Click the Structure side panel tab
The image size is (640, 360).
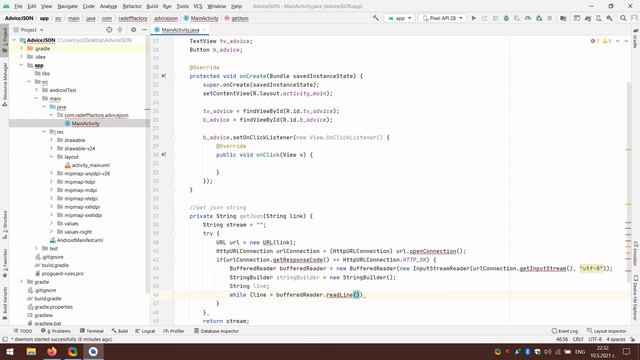click(4, 225)
